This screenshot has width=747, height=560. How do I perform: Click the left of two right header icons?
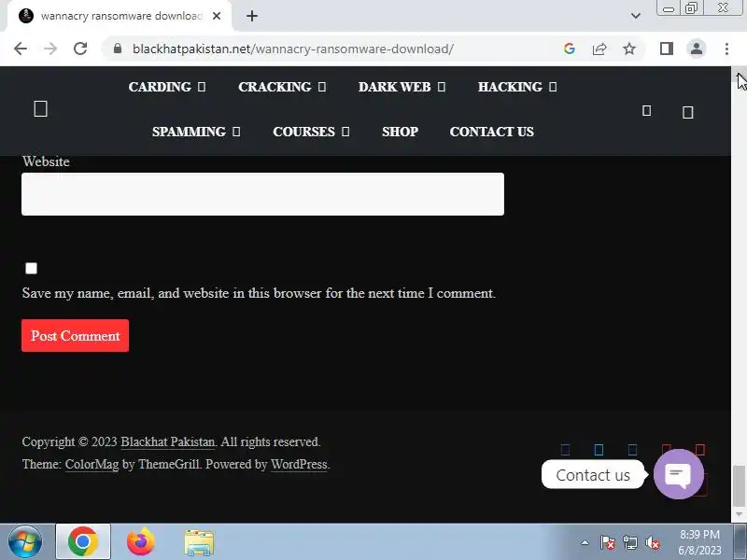pos(646,111)
